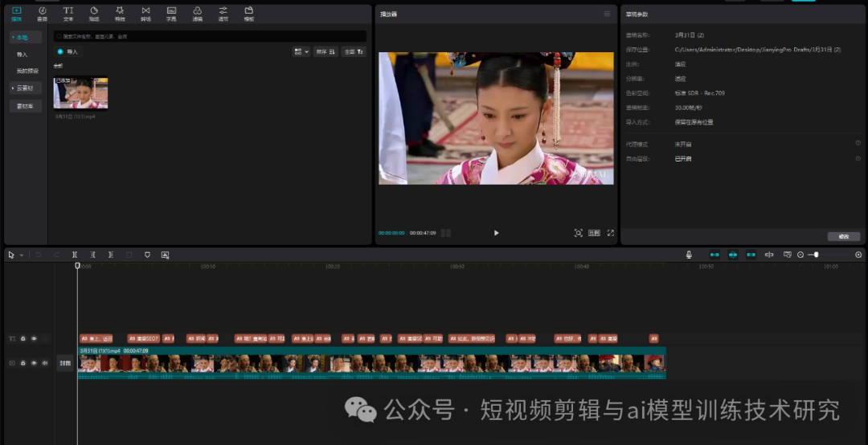Click the undo arrow icon
This screenshot has height=445, width=868.
(x=39, y=255)
